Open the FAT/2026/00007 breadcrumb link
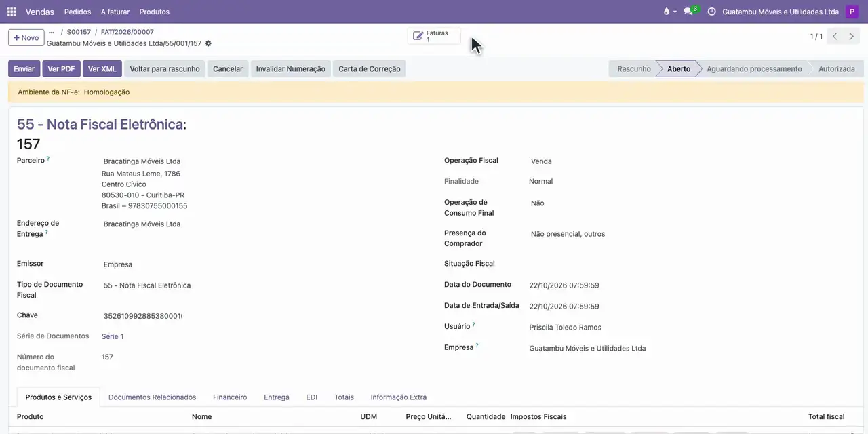 pyautogui.click(x=127, y=32)
